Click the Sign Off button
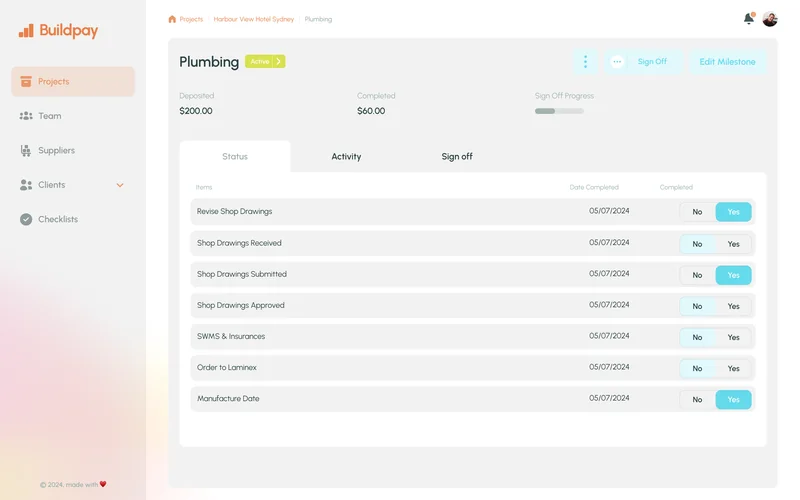The width and height of the screenshot is (800, 500). pos(643,62)
